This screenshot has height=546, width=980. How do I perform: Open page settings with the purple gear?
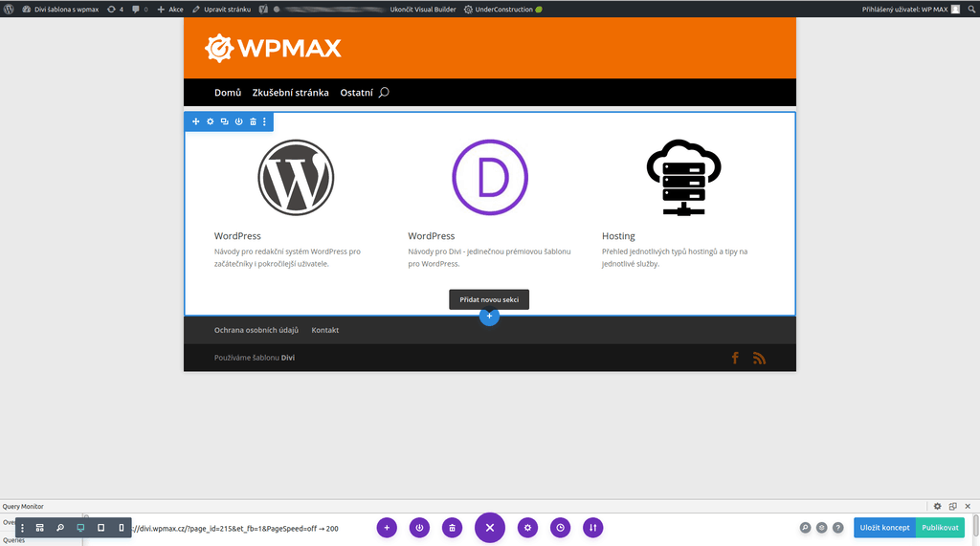(x=527, y=528)
